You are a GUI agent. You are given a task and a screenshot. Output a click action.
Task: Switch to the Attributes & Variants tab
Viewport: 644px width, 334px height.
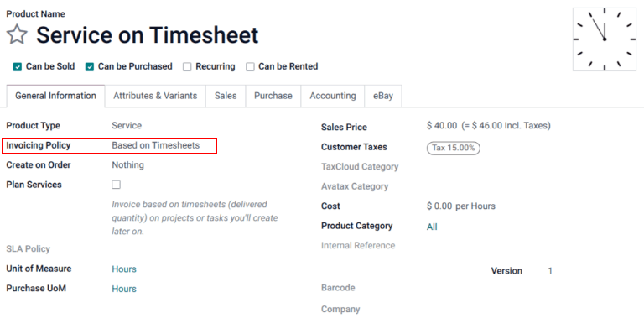pos(155,96)
